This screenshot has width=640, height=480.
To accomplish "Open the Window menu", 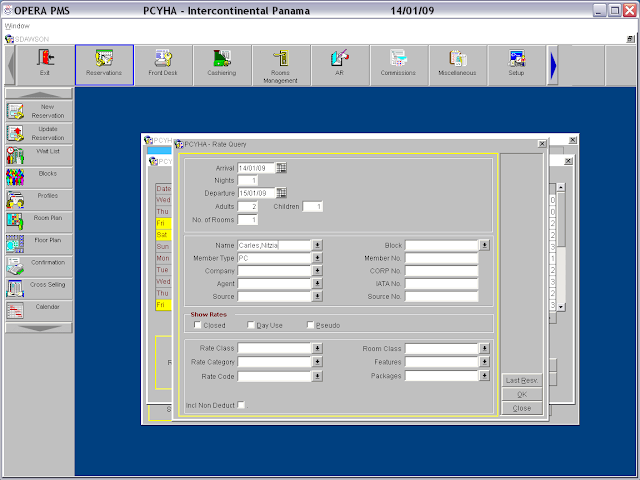I will pos(17,26).
